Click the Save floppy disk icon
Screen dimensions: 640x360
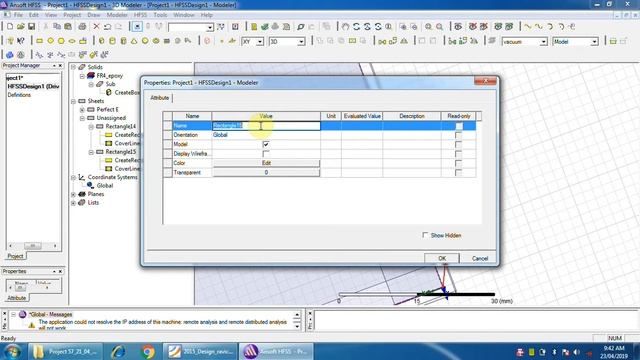tap(31, 27)
